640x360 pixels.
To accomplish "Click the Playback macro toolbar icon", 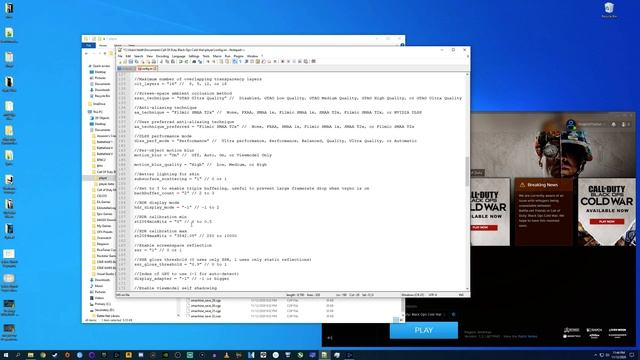I will tap(294, 62).
